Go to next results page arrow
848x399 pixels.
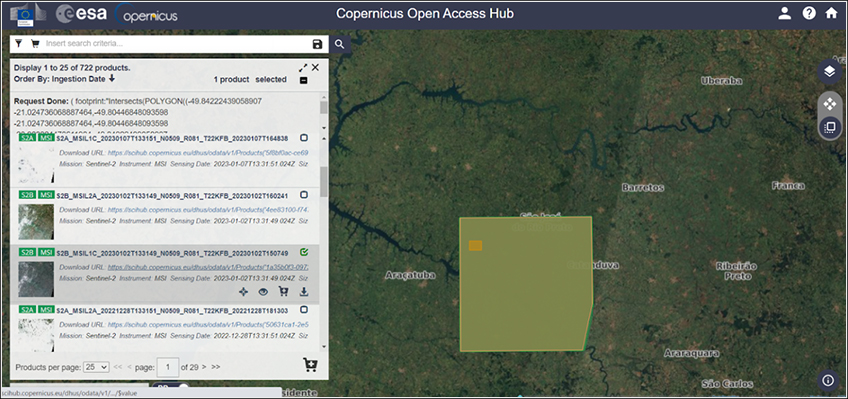tap(204, 367)
